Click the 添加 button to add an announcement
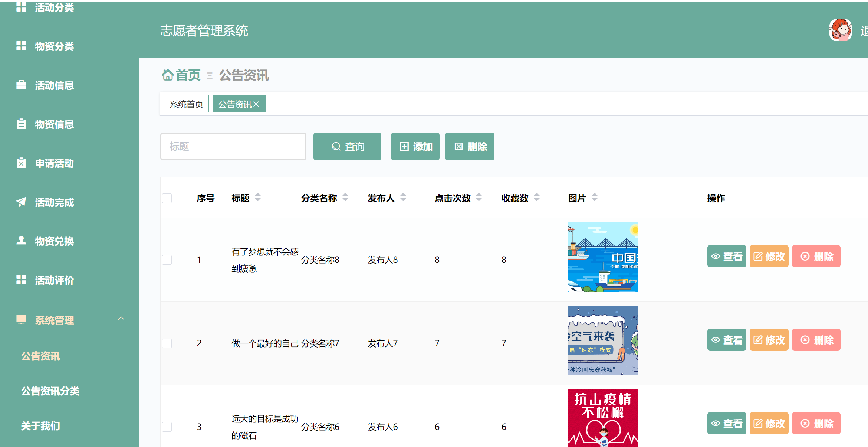This screenshot has height=447, width=868. pos(415,146)
